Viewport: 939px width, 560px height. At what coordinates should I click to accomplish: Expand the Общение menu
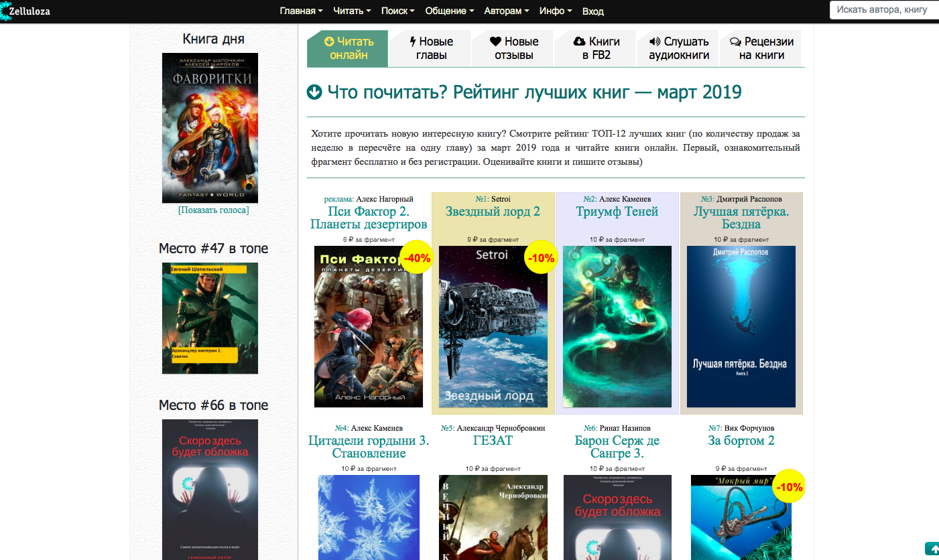click(449, 11)
